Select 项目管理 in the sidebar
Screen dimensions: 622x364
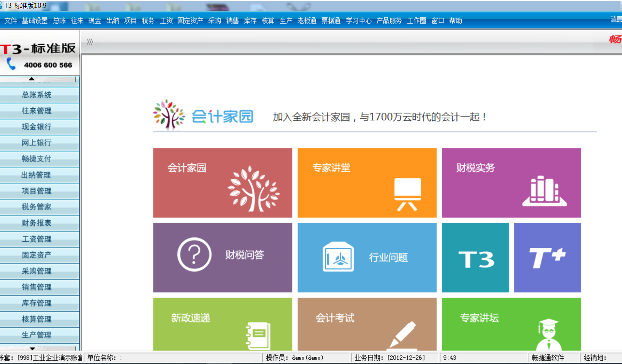40,191
